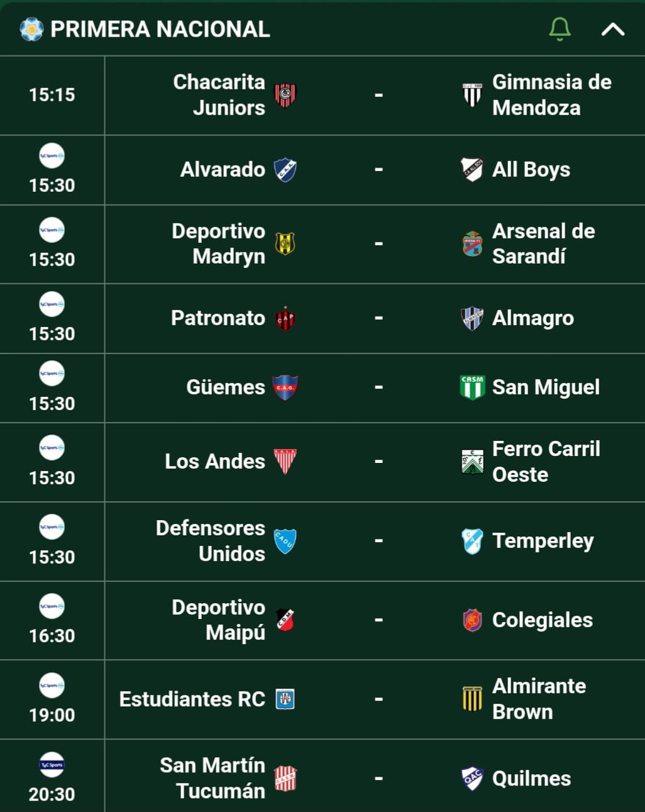Select the Ferro Carril Oeste team name

pyautogui.click(x=546, y=462)
